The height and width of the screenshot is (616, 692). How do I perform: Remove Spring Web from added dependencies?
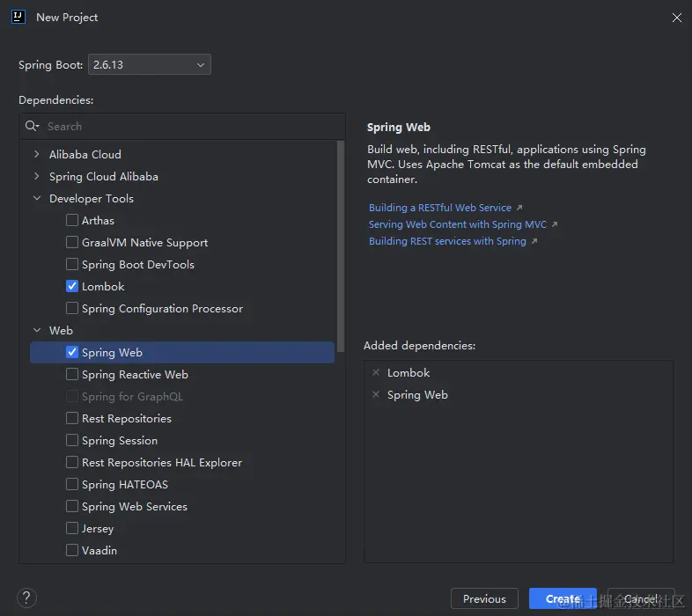point(376,394)
